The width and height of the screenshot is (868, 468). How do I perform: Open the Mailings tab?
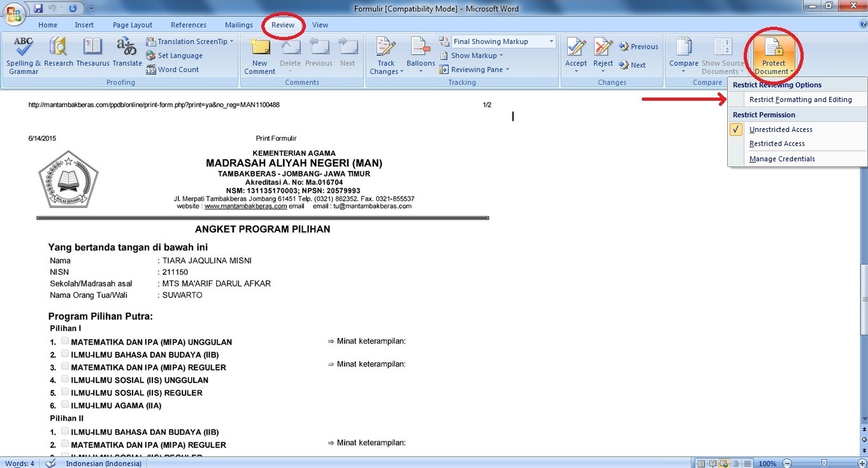coord(239,25)
